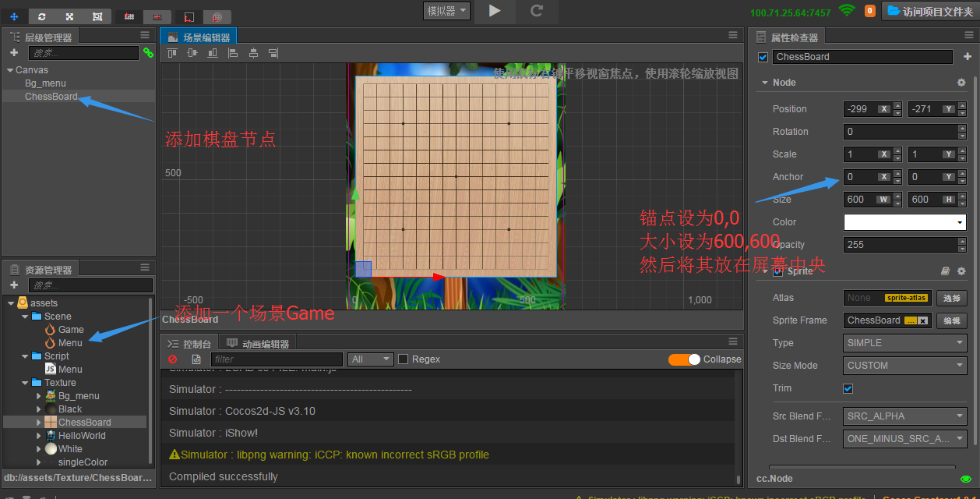
Task: Click align top icon in scene editor
Action: pyautogui.click(x=172, y=53)
